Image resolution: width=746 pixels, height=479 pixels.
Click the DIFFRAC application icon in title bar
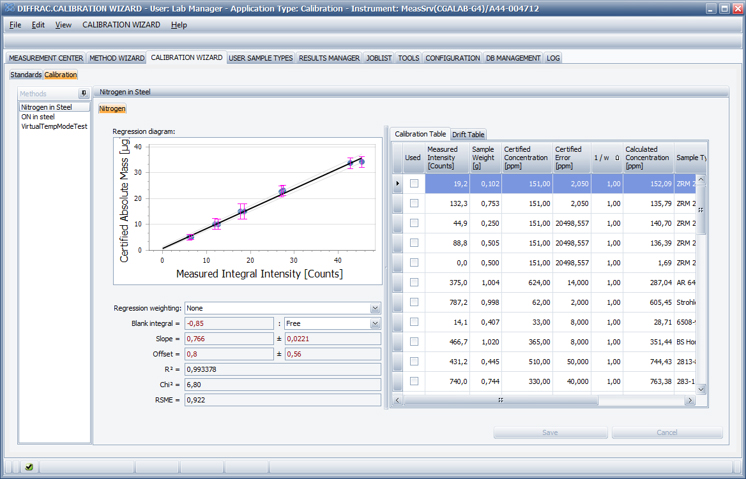pyautogui.click(x=9, y=8)
